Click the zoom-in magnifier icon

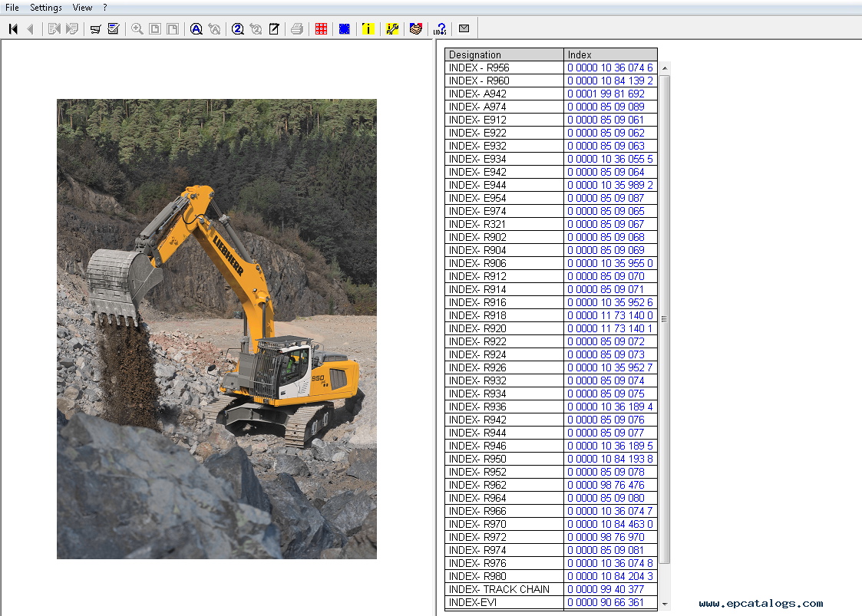pos(137,29)
